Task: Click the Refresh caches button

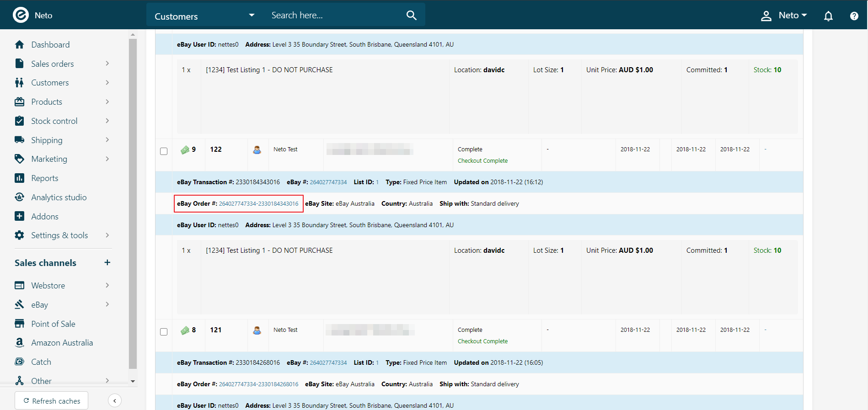Action: point(52,401)
